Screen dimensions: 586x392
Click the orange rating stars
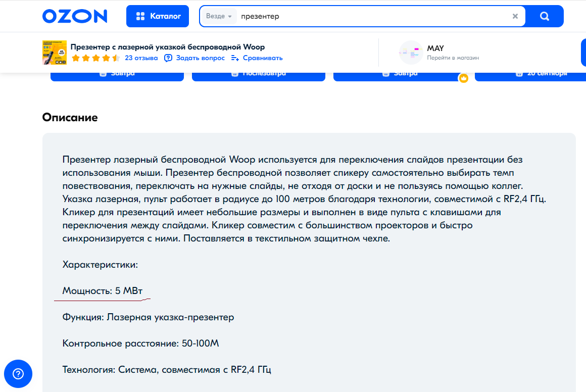[95, 58]
